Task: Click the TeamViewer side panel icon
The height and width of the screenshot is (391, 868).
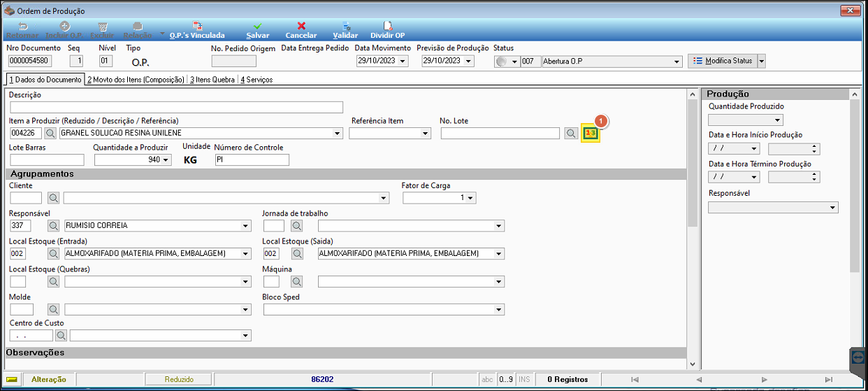Action: point(859,357)
